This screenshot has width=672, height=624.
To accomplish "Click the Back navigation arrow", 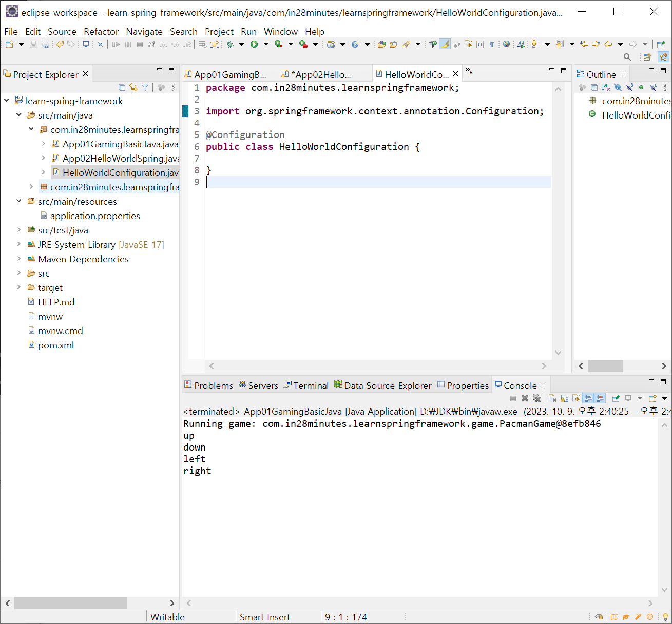I will click(608, 44).
